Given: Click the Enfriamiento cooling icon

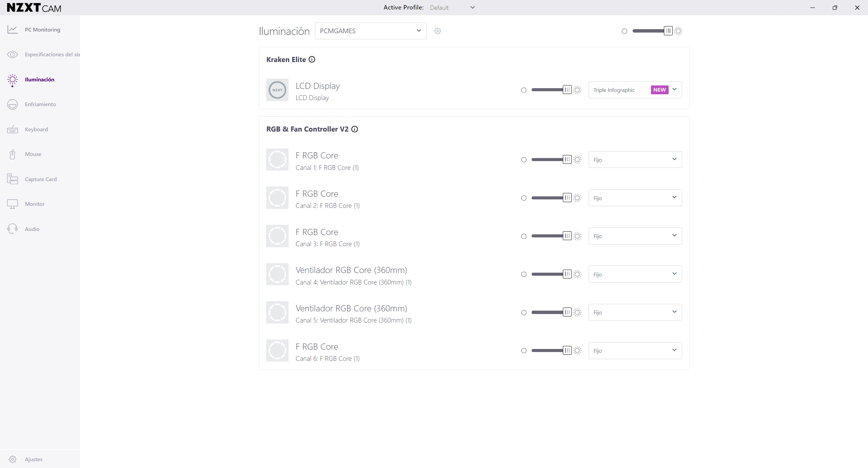Looking at the screenshot, I should coord(13,104).
